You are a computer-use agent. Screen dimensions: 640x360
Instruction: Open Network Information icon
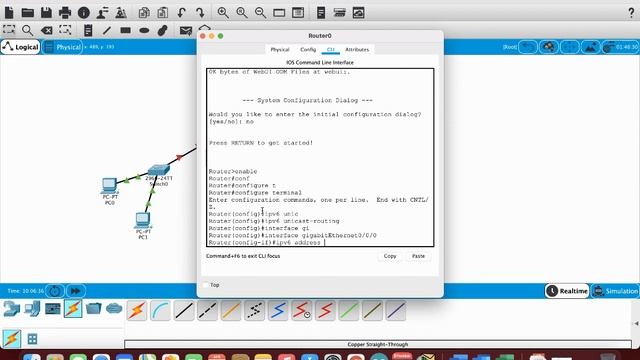84,13
